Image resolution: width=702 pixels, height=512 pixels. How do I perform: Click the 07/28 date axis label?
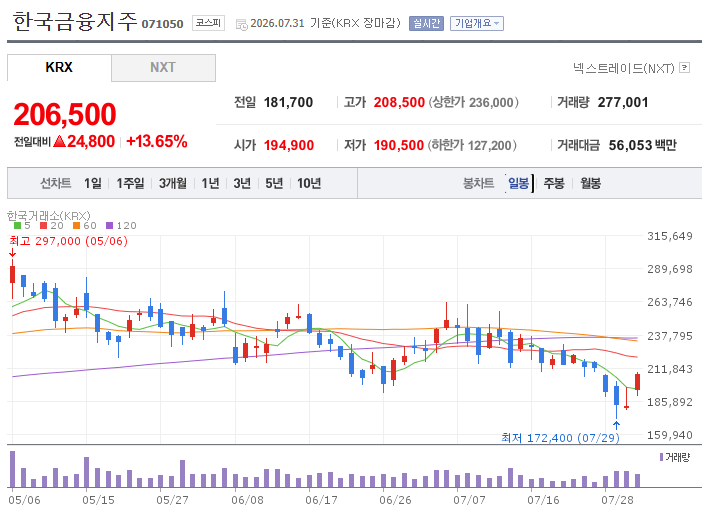click(617, 500)
